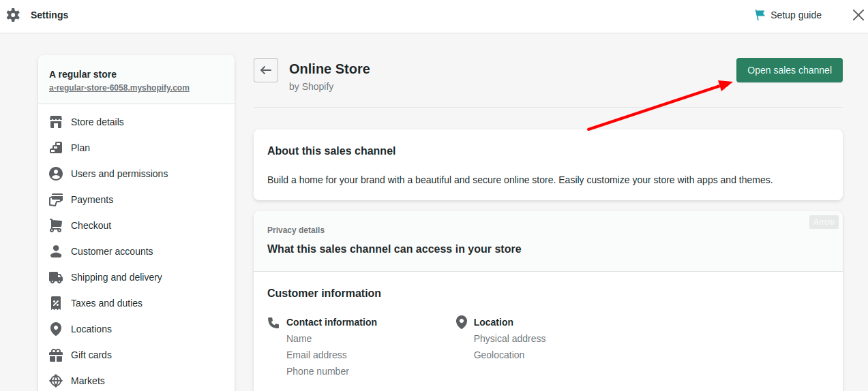
Task: Click the Customer accounts person icon
Action: click(x=56, y=251)
